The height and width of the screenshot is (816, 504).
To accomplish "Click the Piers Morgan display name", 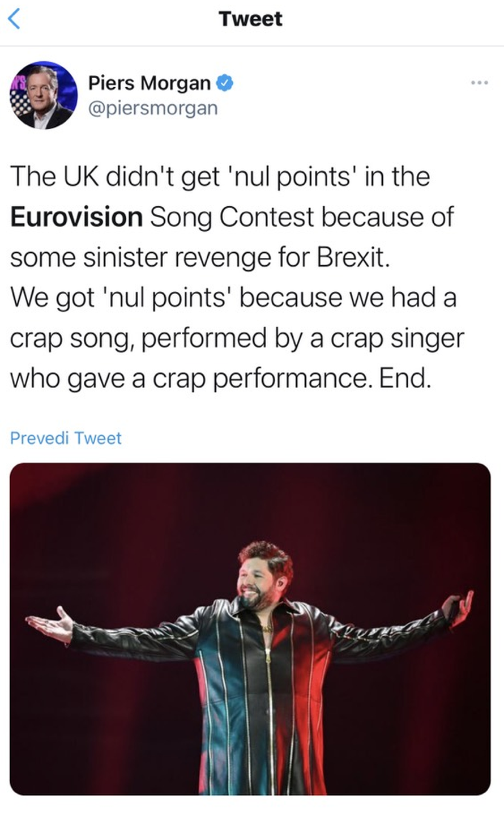I will [149, 83].
